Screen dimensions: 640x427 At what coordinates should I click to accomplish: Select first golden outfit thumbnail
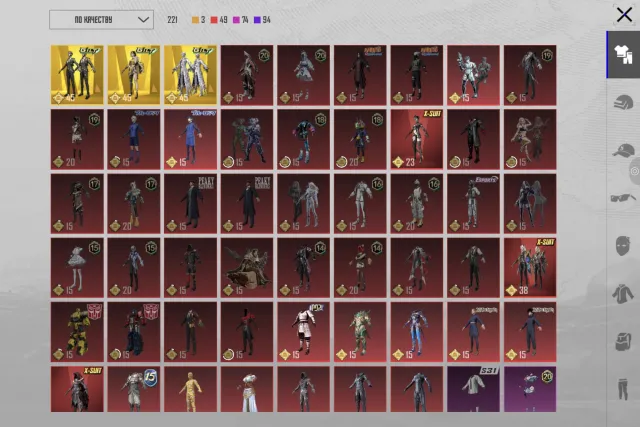(x=77, y=75)
